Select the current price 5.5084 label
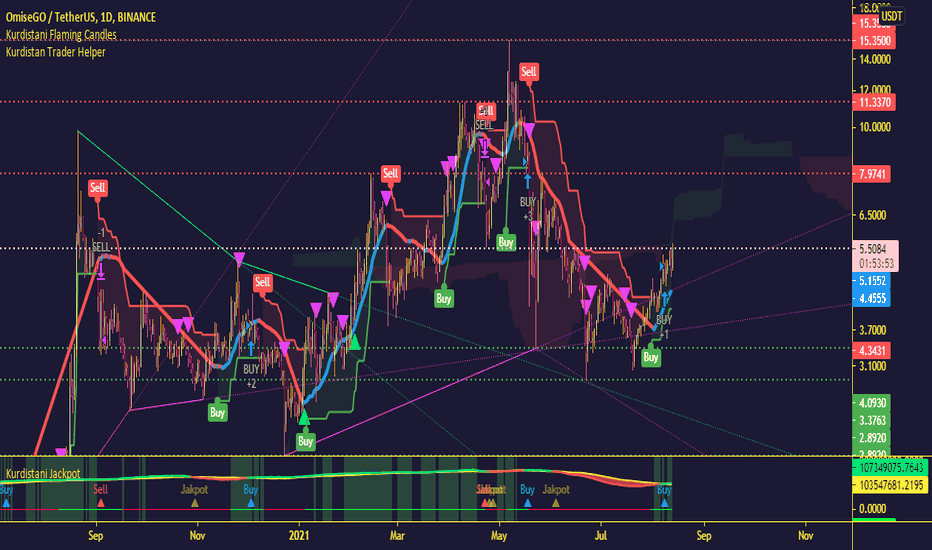 [873, 249]
